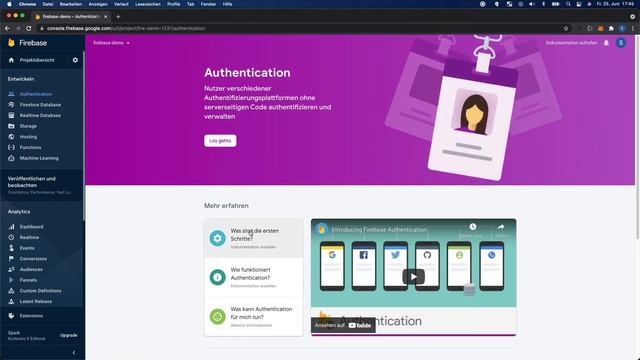The height and width of the screenshot is (360, 640).
Task: Open Firestore Database from sidebar
Action: pyautogui.click(x=40, y=105)
